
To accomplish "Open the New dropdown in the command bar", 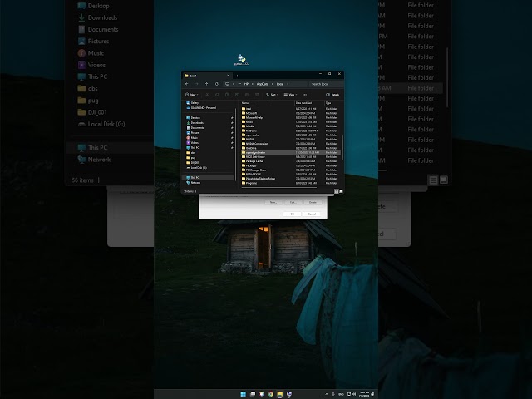I will coord(192,95).
